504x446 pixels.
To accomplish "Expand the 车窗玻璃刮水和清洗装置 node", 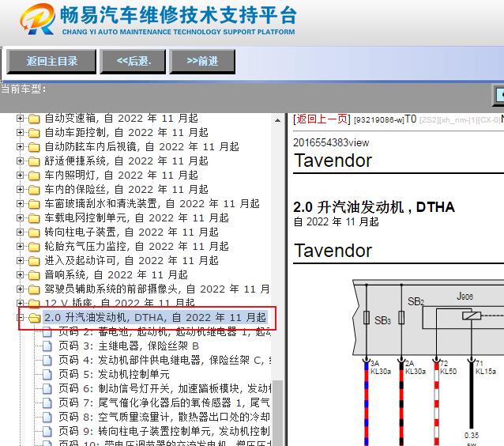I will 21,204.
